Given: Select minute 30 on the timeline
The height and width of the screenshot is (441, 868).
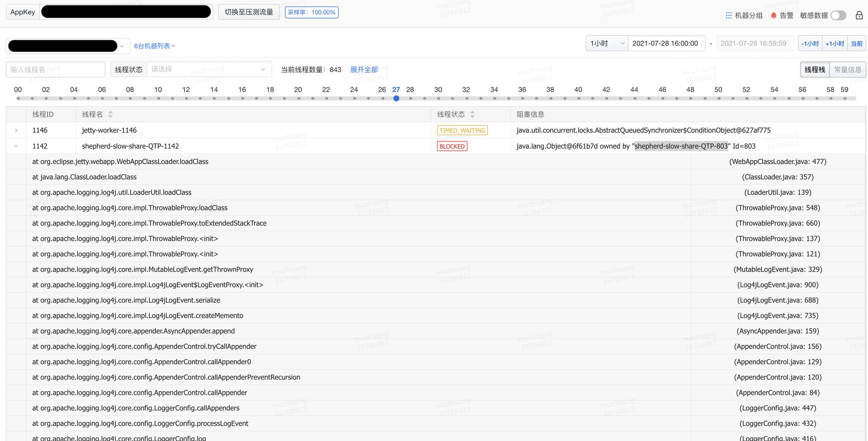Looking at the screenshot, I should pyautogui.click(x=439, y=98).
